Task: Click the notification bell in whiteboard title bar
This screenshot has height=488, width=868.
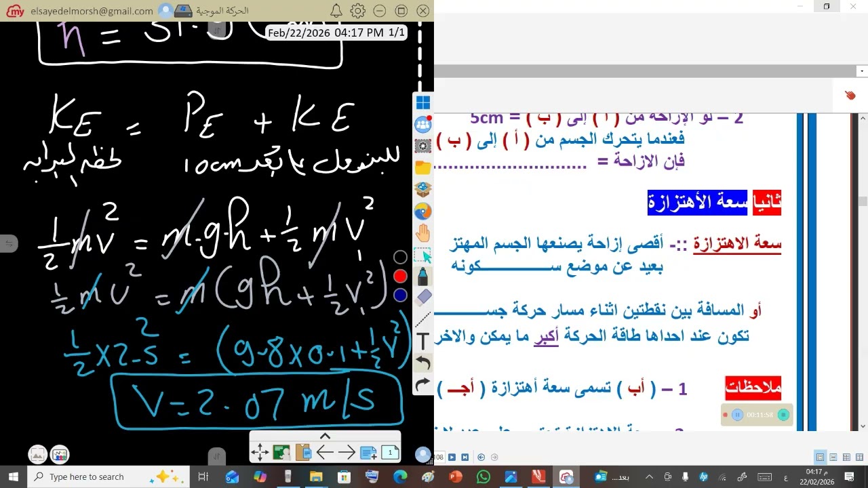Action: coord(336,11)
